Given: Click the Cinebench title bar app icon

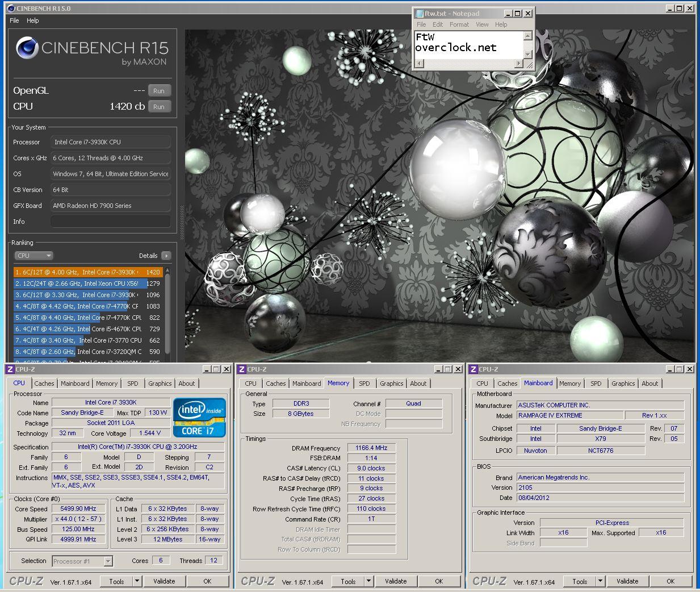Looking at the screenshot, I should (11, 9).
